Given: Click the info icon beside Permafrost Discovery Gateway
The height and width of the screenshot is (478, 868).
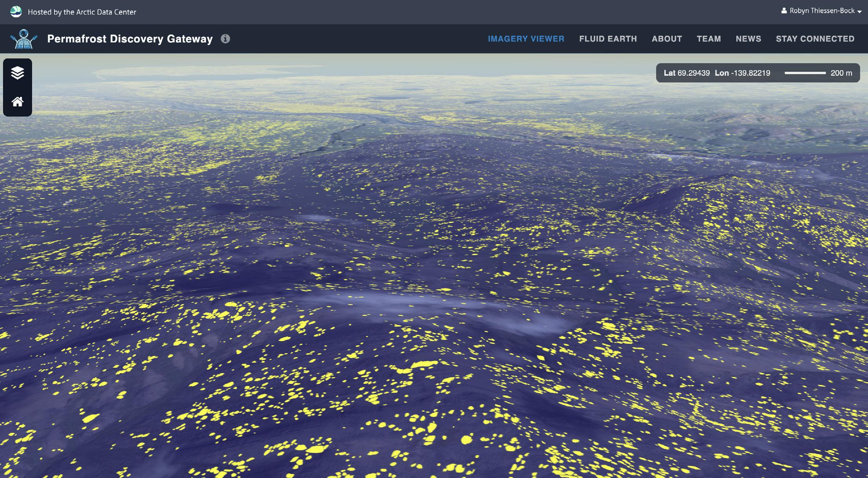Looking at the screenshot, I should click(x=225, y=38).
